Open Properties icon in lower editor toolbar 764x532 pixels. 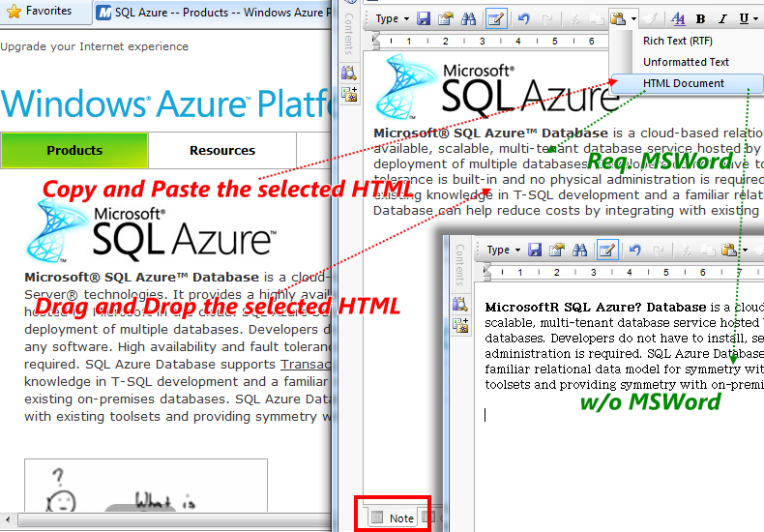coord(556,250)
